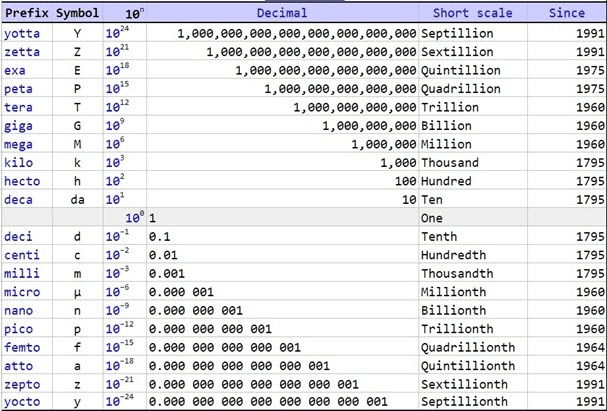607x411 pixels.
Task: Open the nano prefix link
Action: click(x=19, y=310)
